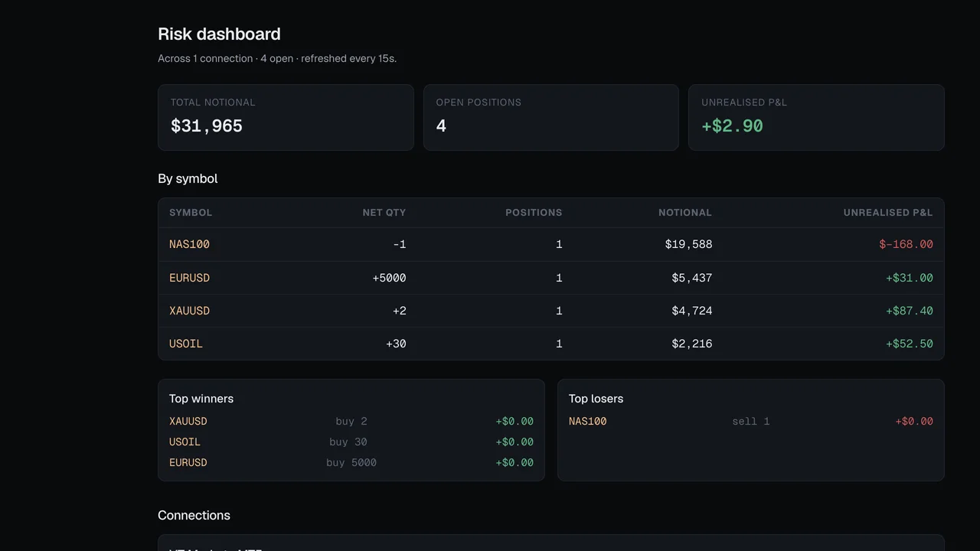Click the notional $2,216 cell
This screenshot has height=551, width=980.
tap(692, 344)
